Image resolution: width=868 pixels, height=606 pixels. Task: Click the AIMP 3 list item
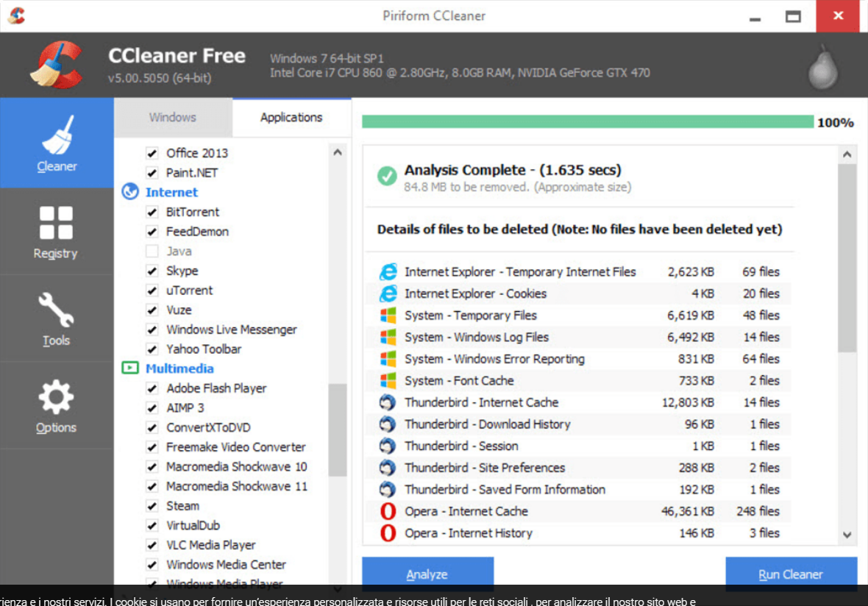pos(185,408)
